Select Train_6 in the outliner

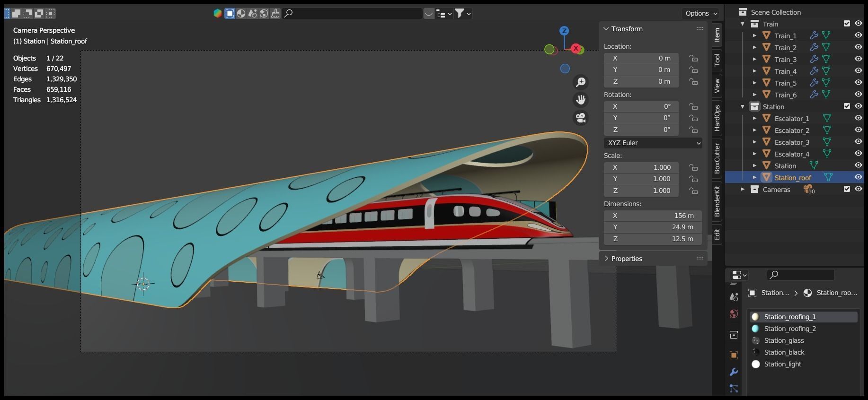point(786,95)
